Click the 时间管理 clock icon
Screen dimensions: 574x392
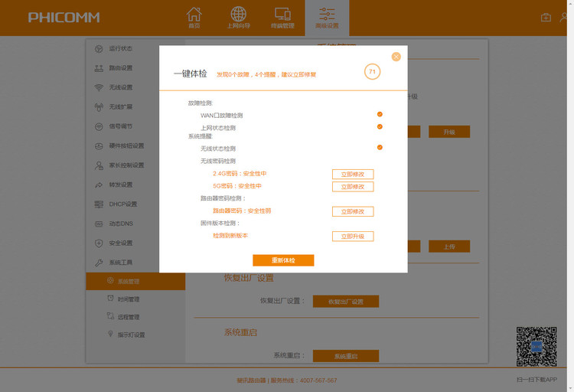110,299
